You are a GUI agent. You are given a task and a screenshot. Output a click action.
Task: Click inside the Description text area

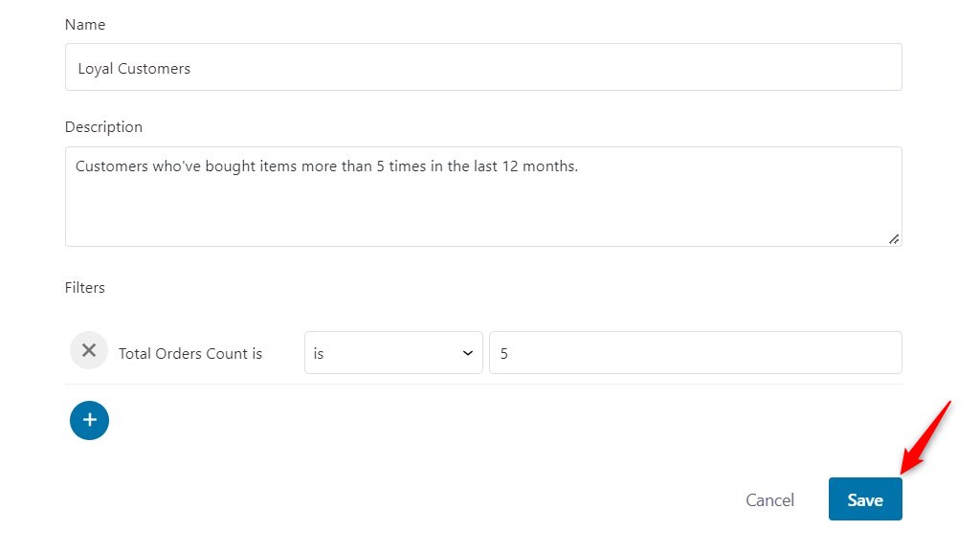pos(483,197)
